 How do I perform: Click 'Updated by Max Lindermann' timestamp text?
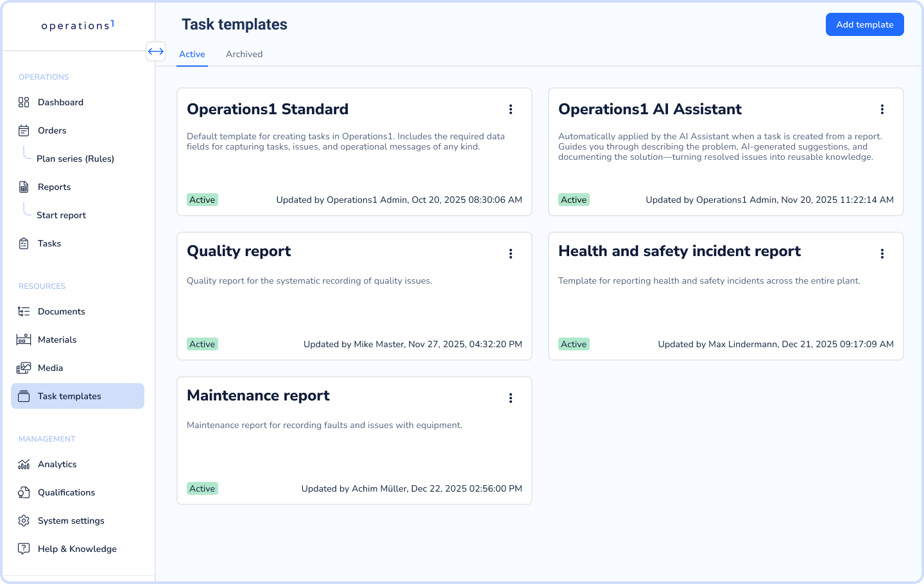tap(776, 344)
